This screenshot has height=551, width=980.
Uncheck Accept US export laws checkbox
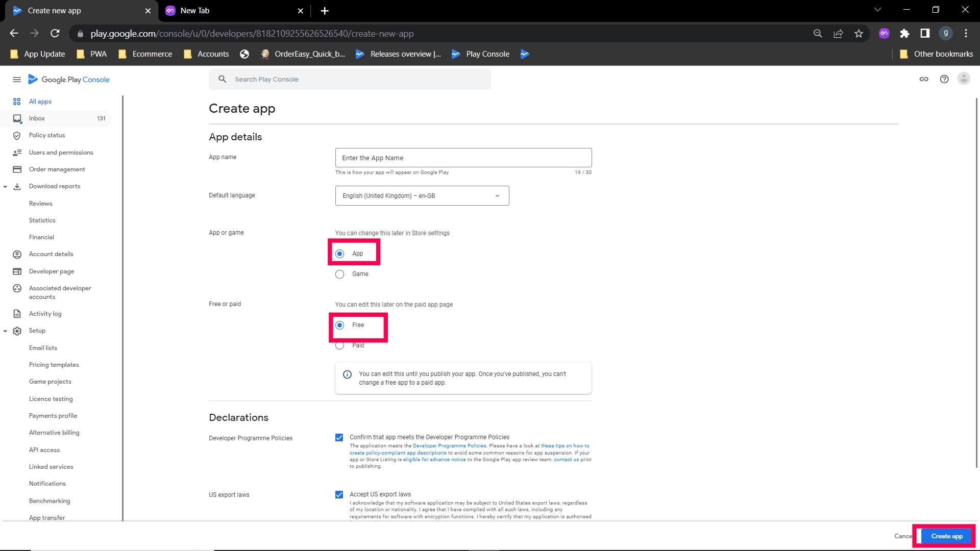point(339,494)
